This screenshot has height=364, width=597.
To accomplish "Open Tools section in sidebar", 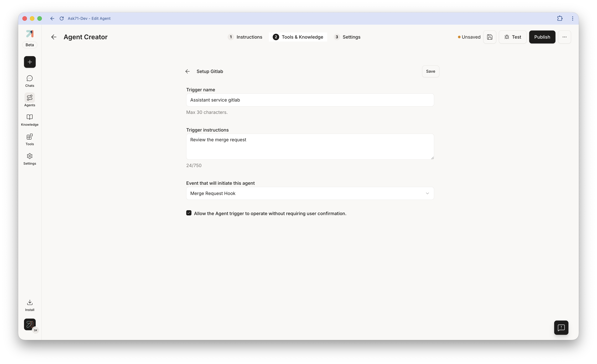I will click(30, 140).
